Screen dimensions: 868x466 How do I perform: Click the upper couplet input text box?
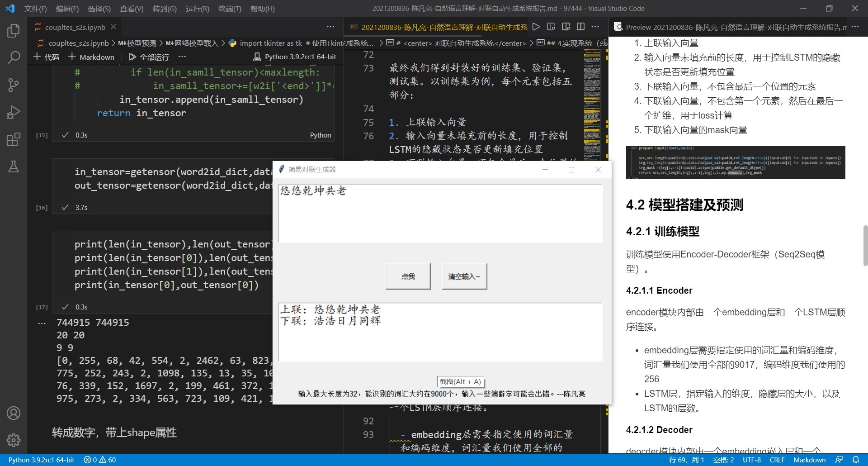click(x=440, y=213)
